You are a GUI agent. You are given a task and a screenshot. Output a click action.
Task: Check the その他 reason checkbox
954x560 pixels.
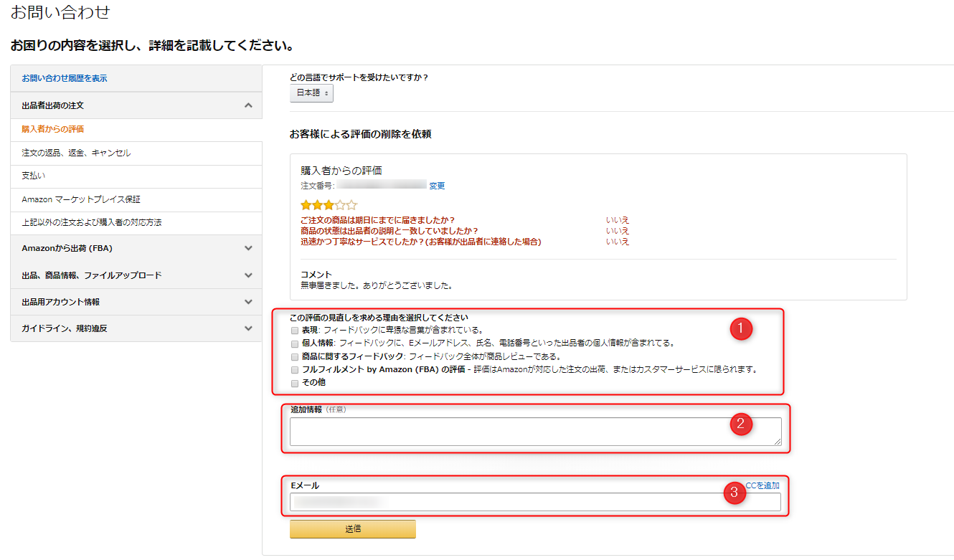pyautogui.click(x=295, y=383)
